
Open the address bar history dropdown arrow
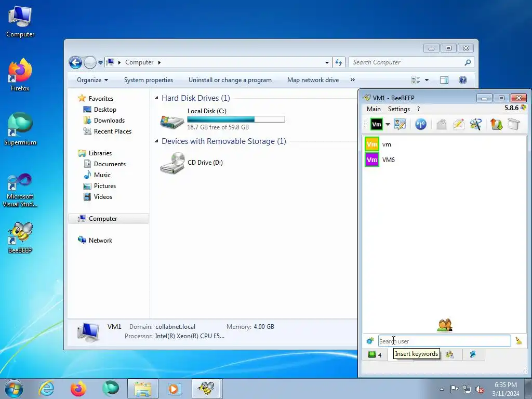point(327,62)
